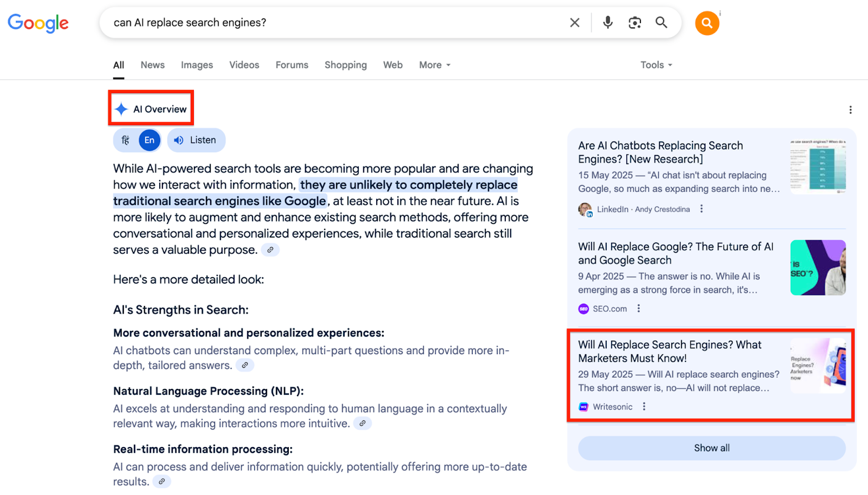Screen dimensions: 868x495
Task: Open thumbnail of SEO.com article
Action: (x=818, y=267)
